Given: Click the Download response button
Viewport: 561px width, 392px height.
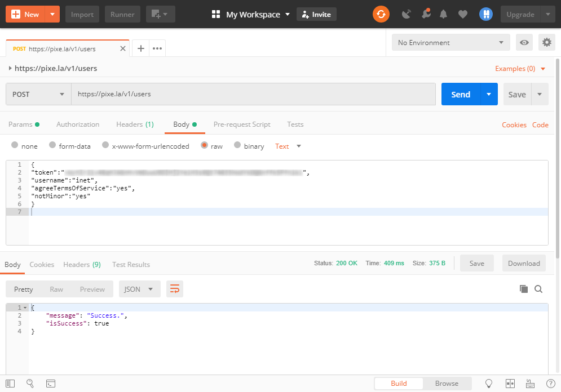Looking at the screenshot, I should pos(524,264).
